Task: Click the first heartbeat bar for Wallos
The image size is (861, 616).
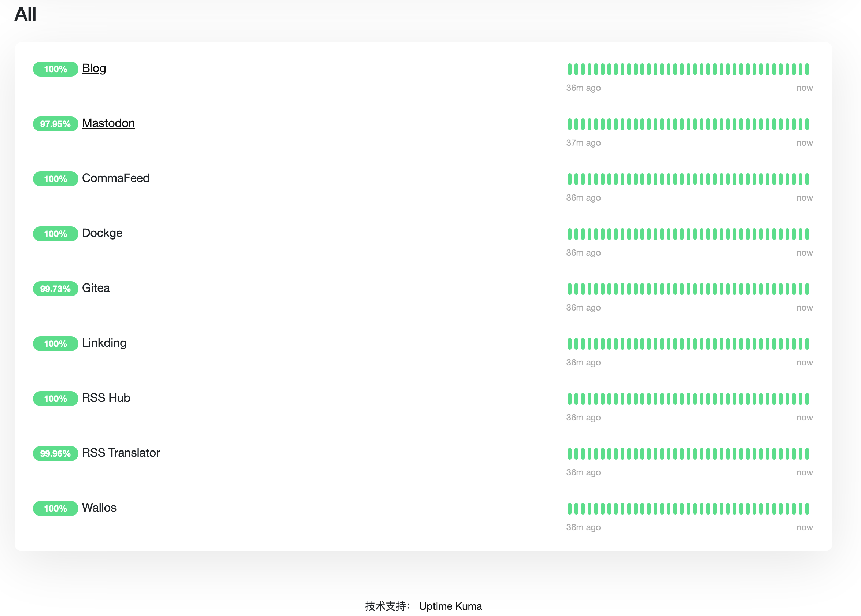Action: 570,508
